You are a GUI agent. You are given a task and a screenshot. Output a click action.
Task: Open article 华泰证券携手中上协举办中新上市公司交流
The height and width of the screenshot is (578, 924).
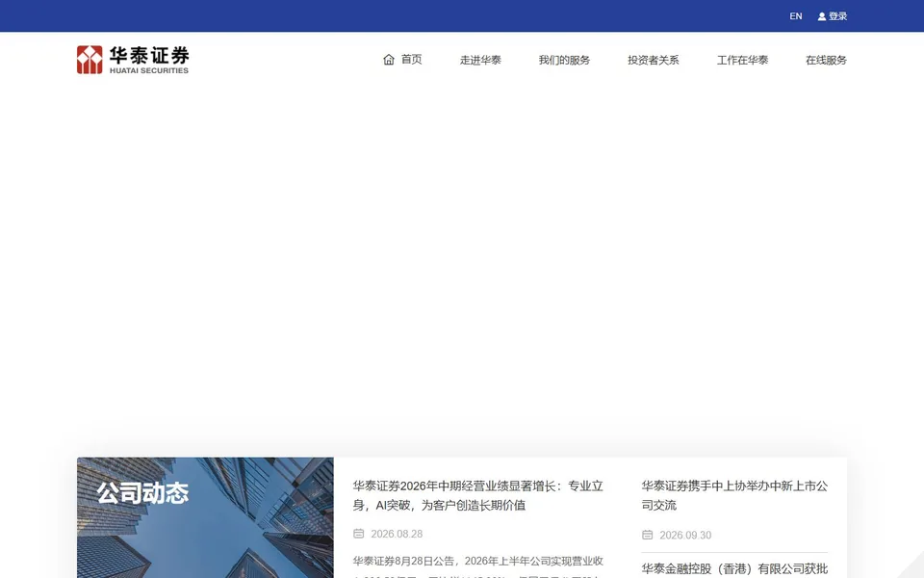734,495
